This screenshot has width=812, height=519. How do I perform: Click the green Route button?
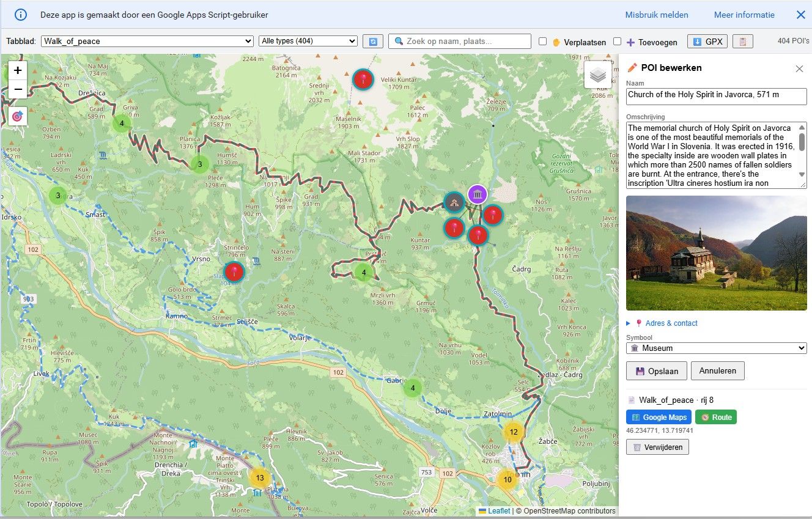coord(716,417)
